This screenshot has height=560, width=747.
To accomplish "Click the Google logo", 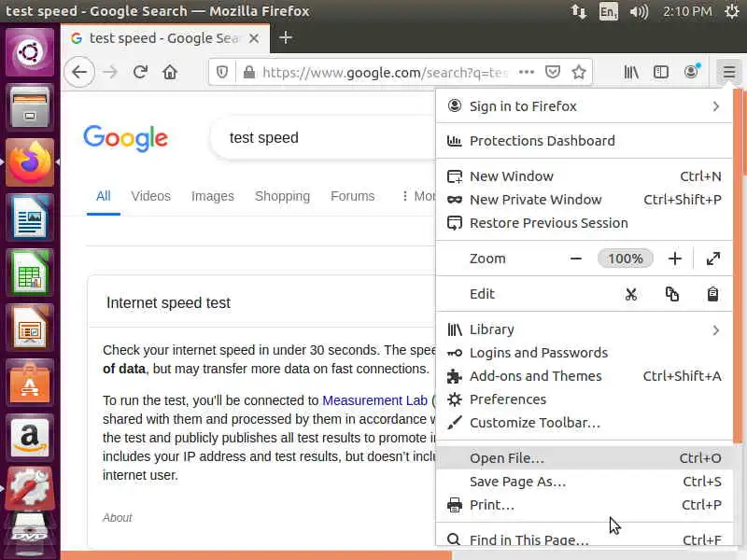I will 126,138.
